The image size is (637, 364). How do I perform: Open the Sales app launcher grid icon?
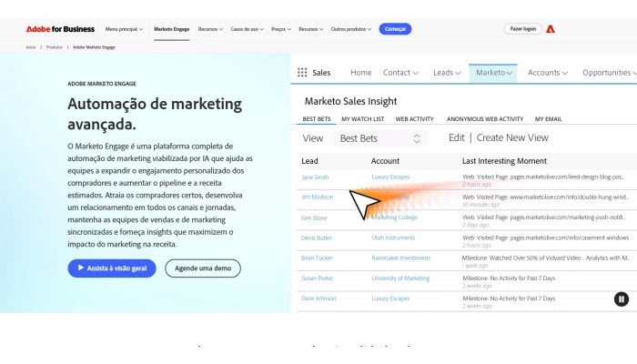(x=302, y=72)
